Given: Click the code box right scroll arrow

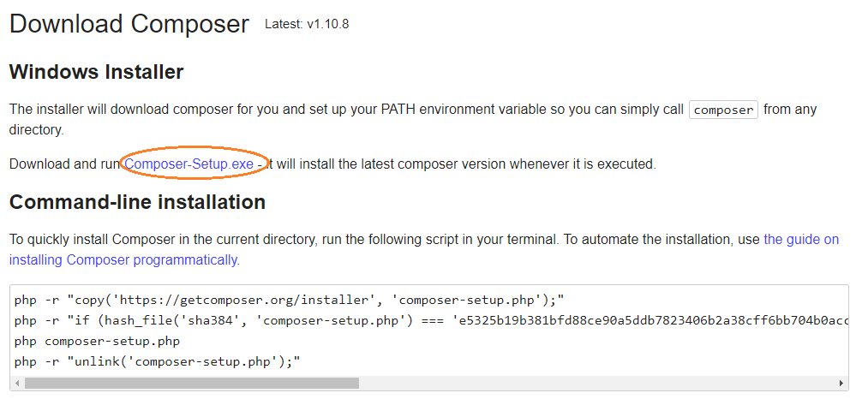Looking at the screenshot, I should coord(841,383).
